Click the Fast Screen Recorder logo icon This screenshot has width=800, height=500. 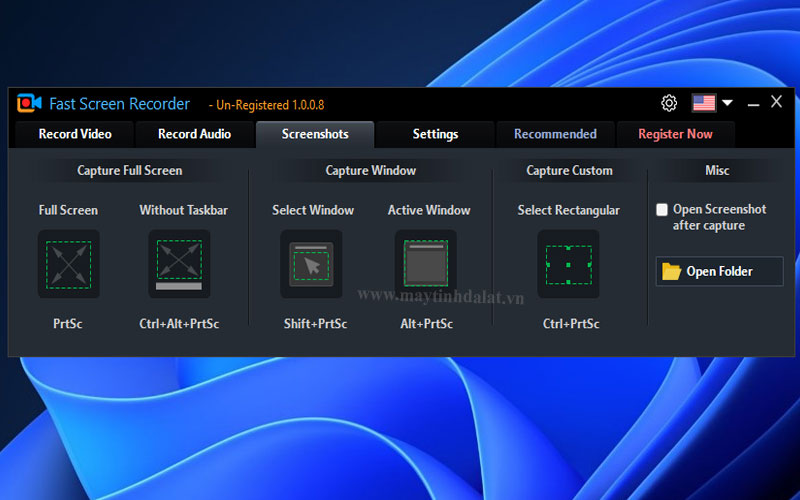(x=29, y=104)
